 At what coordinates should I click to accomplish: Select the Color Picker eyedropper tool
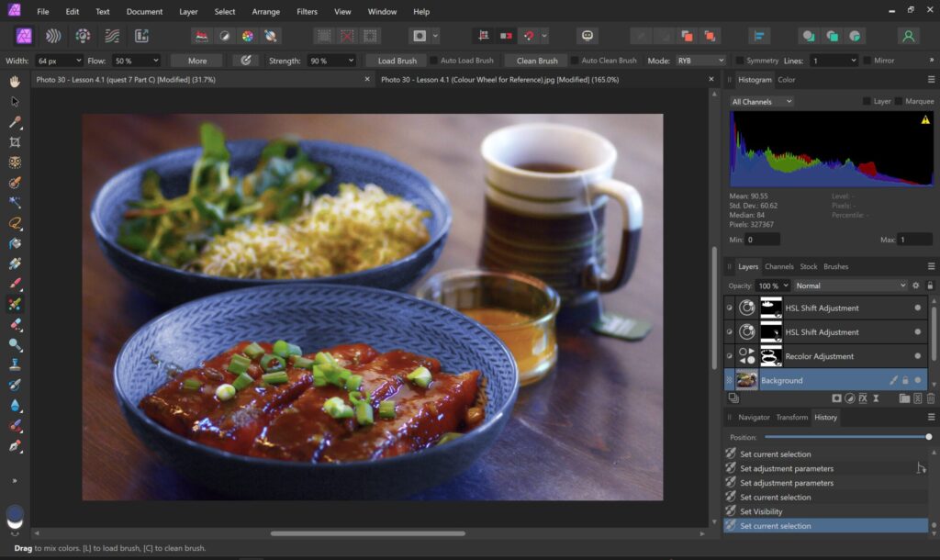(15, 122)
